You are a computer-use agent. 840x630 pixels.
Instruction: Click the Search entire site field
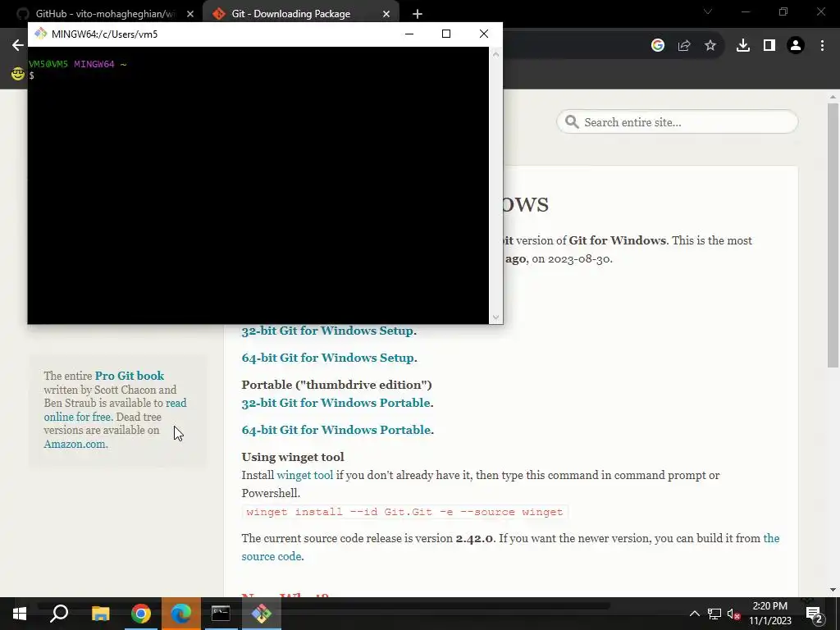point(677,122)
